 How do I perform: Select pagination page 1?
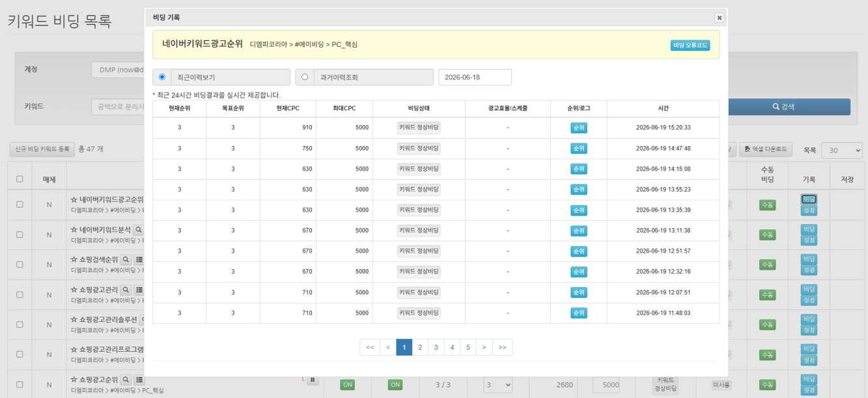pyautogui.click(x=404, y=347)
